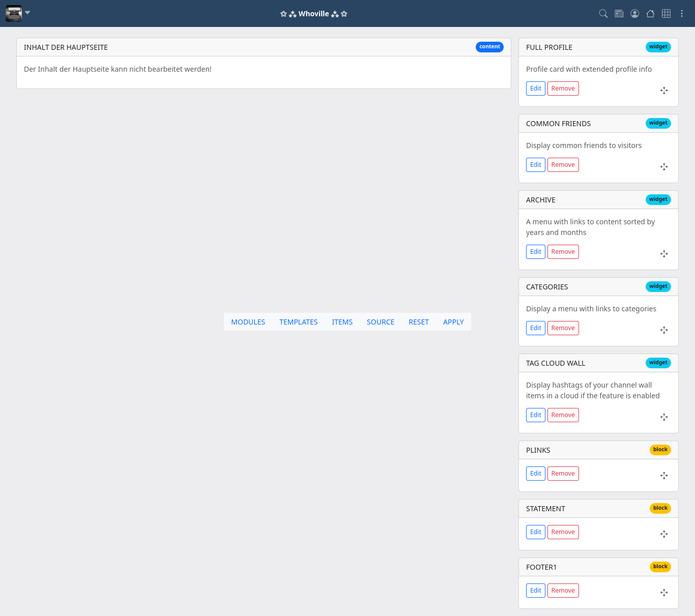The height and width of the screenshot is (616, 695).
Task: Open the Templates menu
Action: pyautogui.click(x=298, y=322)
